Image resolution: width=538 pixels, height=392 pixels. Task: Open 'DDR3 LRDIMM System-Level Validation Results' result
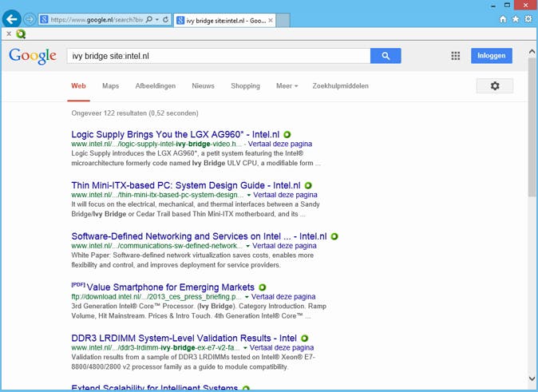click(184, 338)
